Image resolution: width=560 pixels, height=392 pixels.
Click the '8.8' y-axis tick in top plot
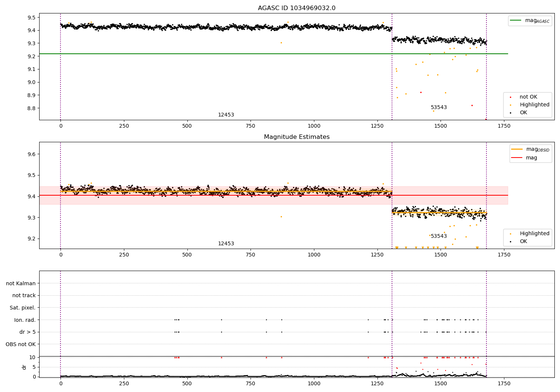tap(31, 109)
